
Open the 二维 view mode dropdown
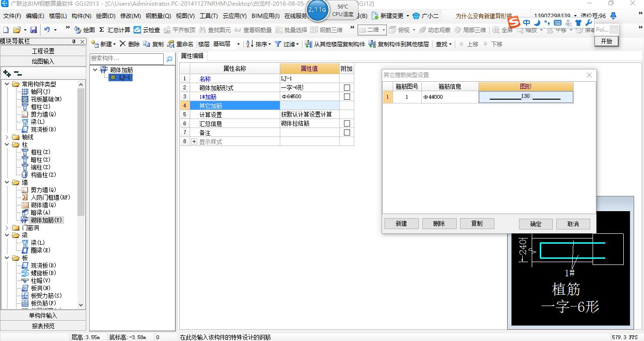[x=384, y=30]
